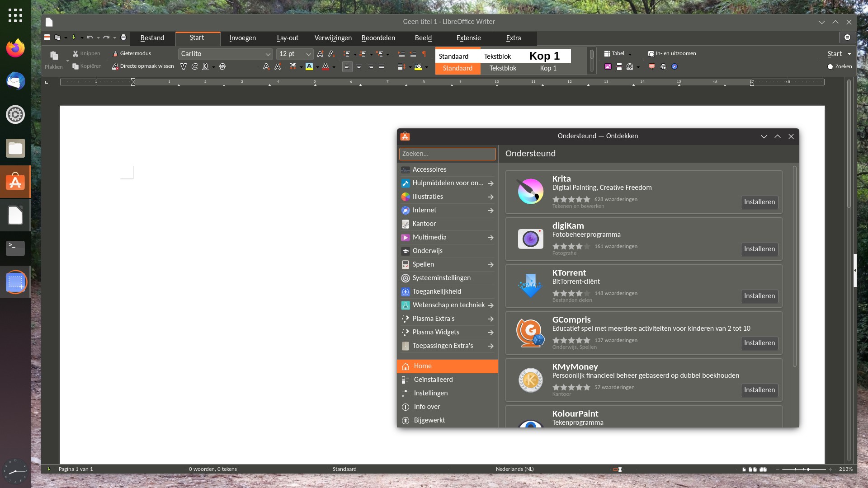The height and width of the screenshot is (488, 868).
Task: Install Krita with Installeren button
Action: point(759,202)
